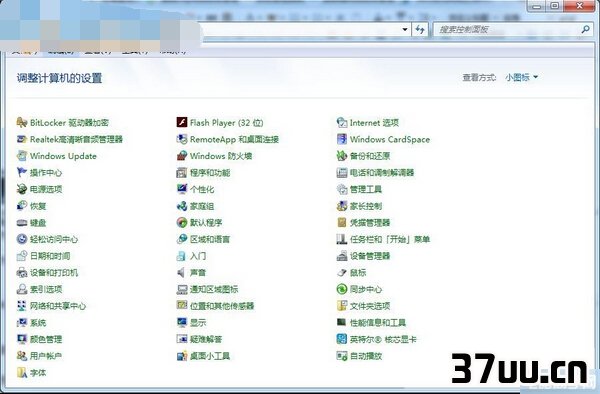Click the 搜索控制面板 search field
This screenshot has height=394, width=600.
(x=507, y=29)
